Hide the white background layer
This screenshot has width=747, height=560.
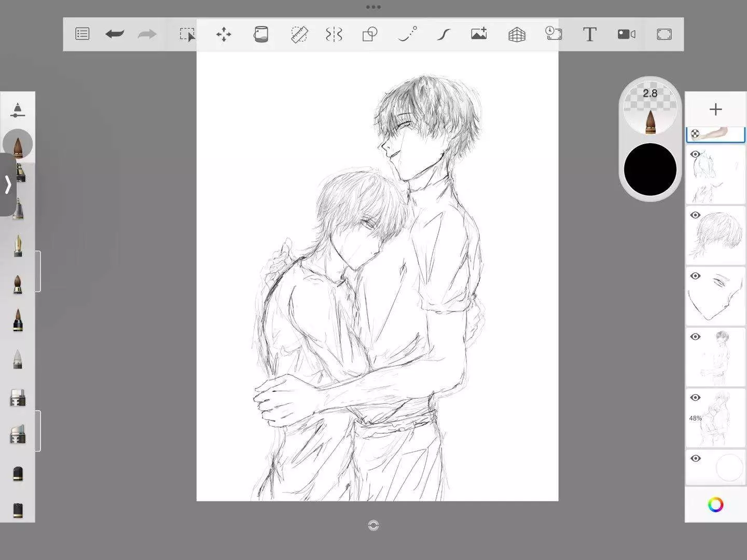click(x=696, y=458)
